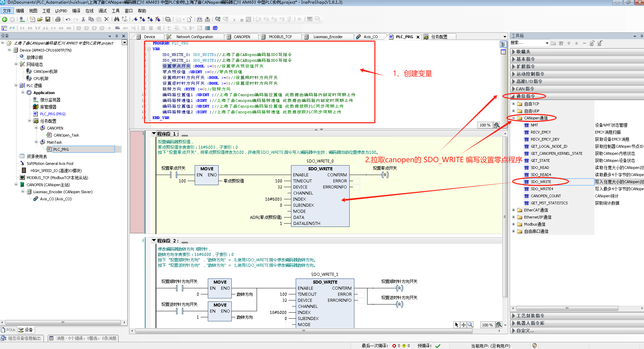Expand the EtherCAT通信 folder
644x349 pixels.
click(513, 210)
